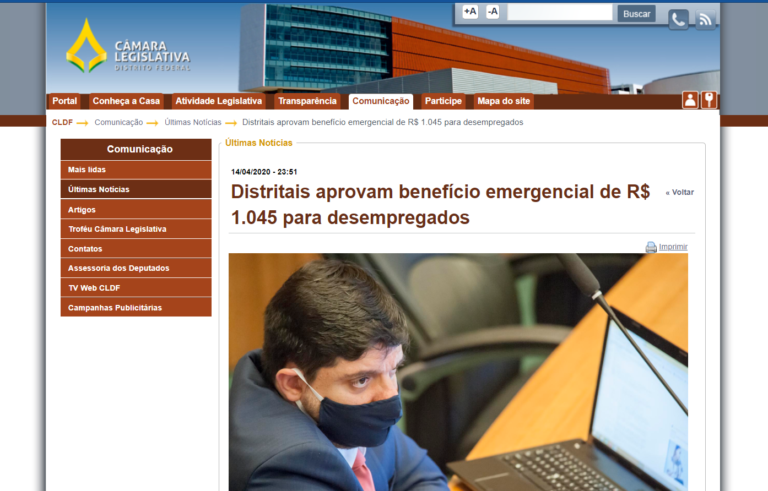Open the Participe tab

[443, 101]
